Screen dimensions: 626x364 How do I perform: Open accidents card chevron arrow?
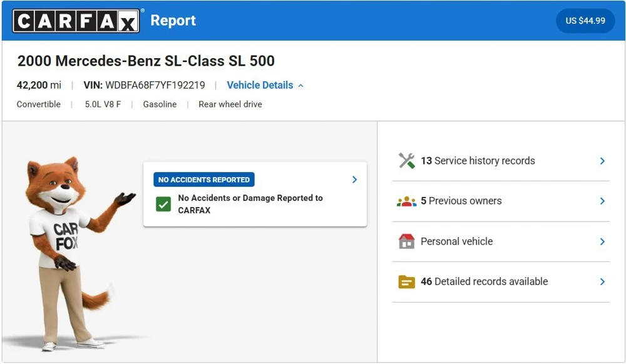[354, 179]
